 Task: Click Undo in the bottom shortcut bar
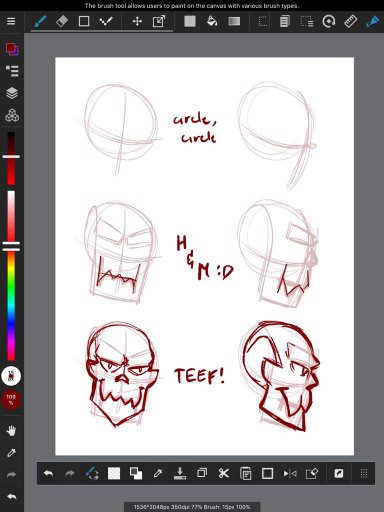(49, 473)
